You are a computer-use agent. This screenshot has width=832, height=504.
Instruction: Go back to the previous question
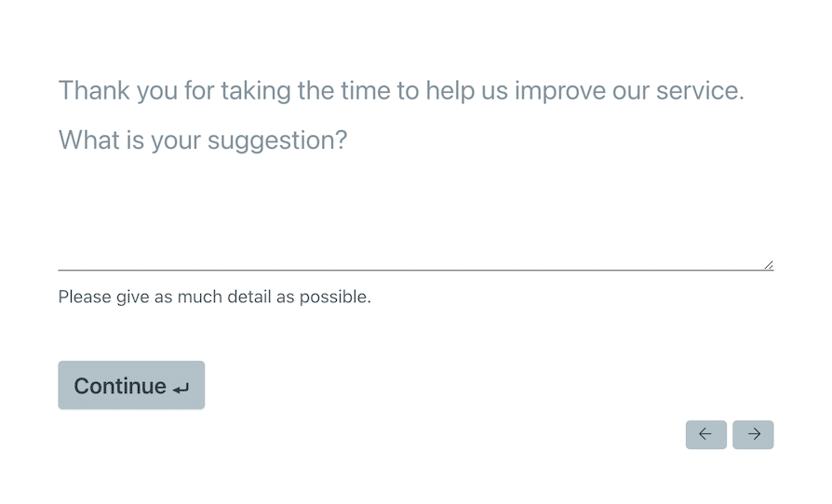click(x=705, y=434)
